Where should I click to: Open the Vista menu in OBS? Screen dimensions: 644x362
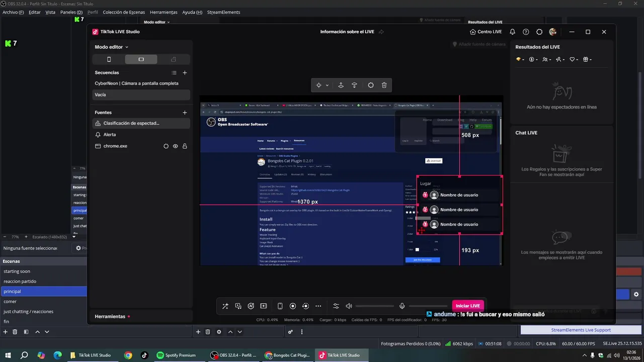(x=50, y=12)
